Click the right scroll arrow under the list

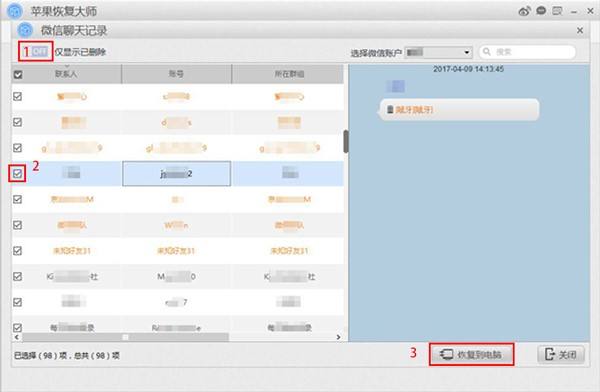click(x=338, y=337)
